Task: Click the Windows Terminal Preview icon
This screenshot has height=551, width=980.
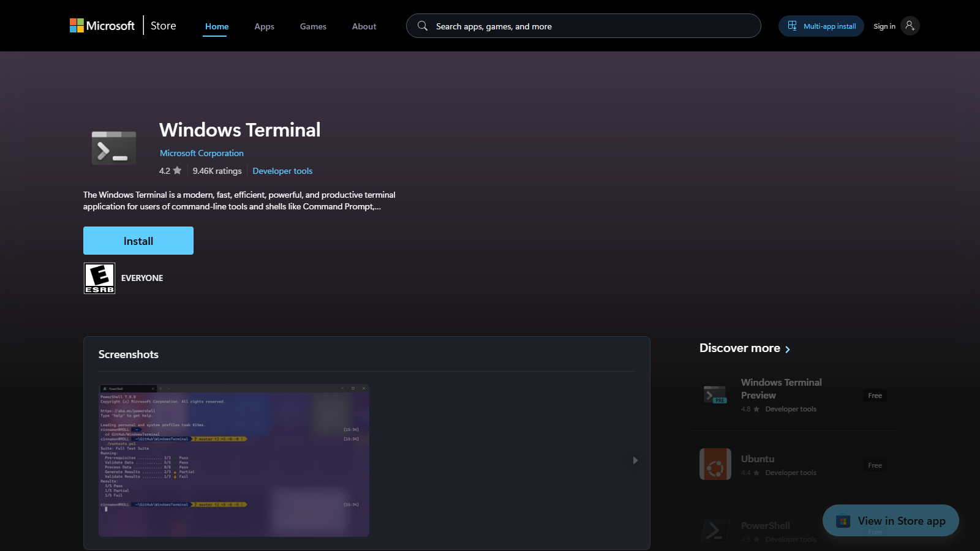Action: point(715,395)
